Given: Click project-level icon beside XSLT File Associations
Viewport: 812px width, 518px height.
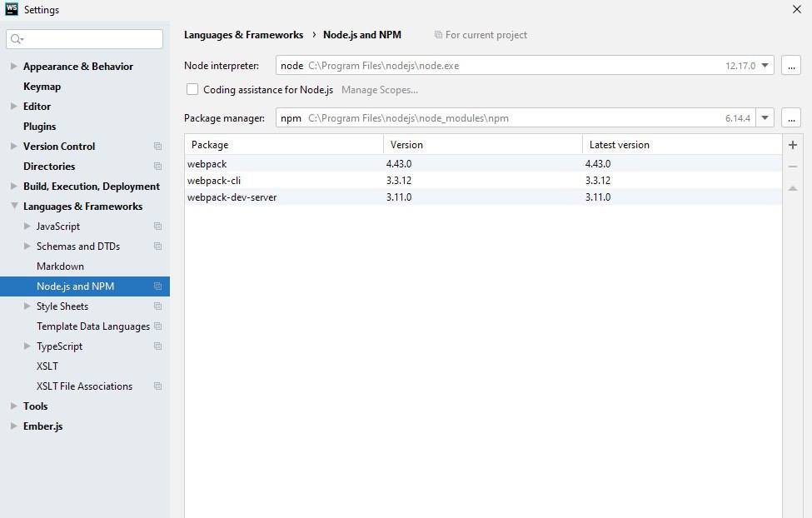Looking at the screenshot, I should pyautogui.click(x=158, y=386).
